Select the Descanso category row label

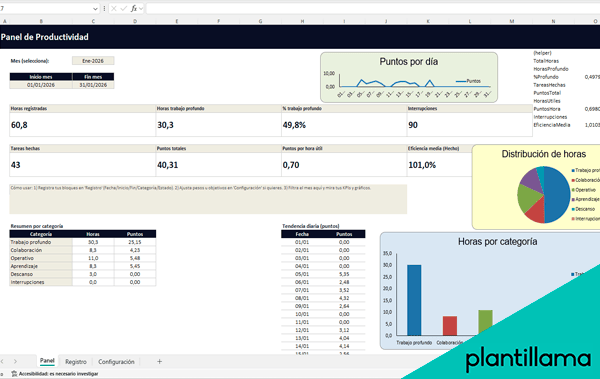(41, 274)
